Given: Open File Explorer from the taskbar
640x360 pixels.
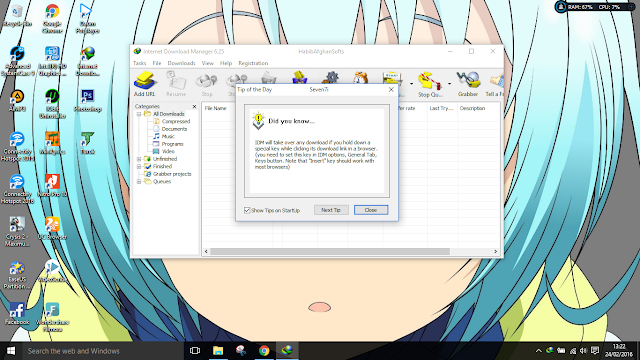Looking at the screenshot, I should coord(218,351).
